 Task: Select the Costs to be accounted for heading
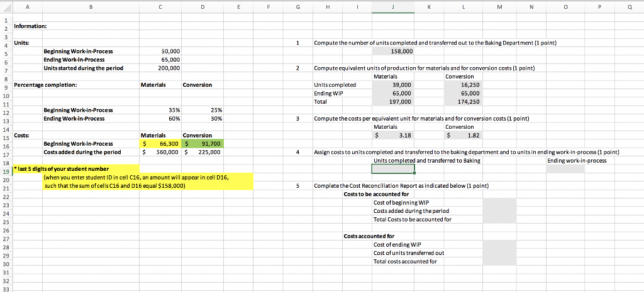[376, 194]
